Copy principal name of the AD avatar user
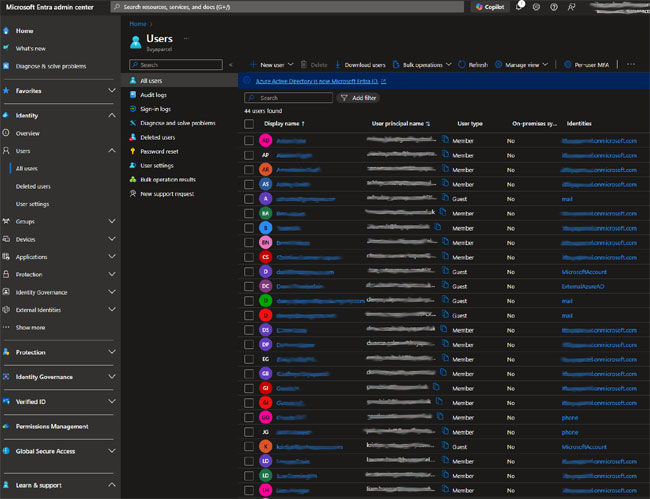 coord(445,139)
